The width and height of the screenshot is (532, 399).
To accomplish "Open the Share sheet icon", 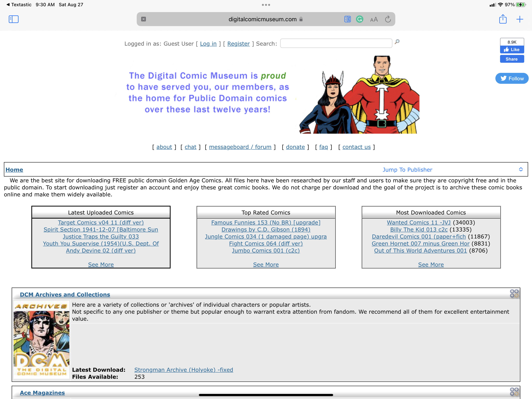I will tap(503, 19).
